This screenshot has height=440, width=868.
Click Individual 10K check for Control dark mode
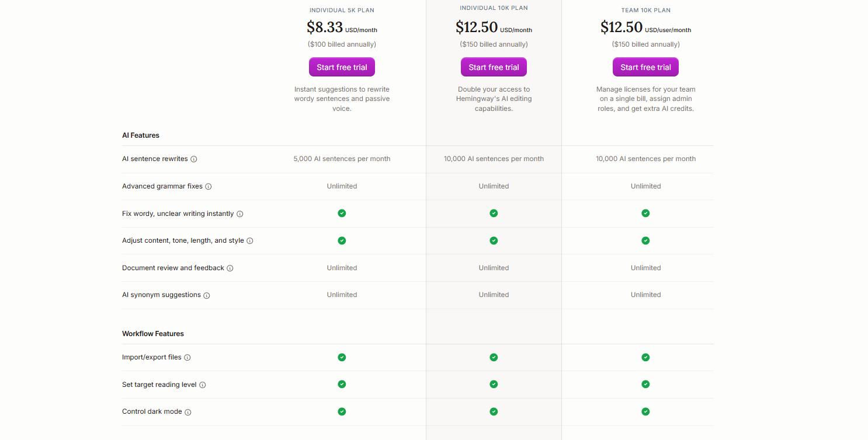pos(494,411)
